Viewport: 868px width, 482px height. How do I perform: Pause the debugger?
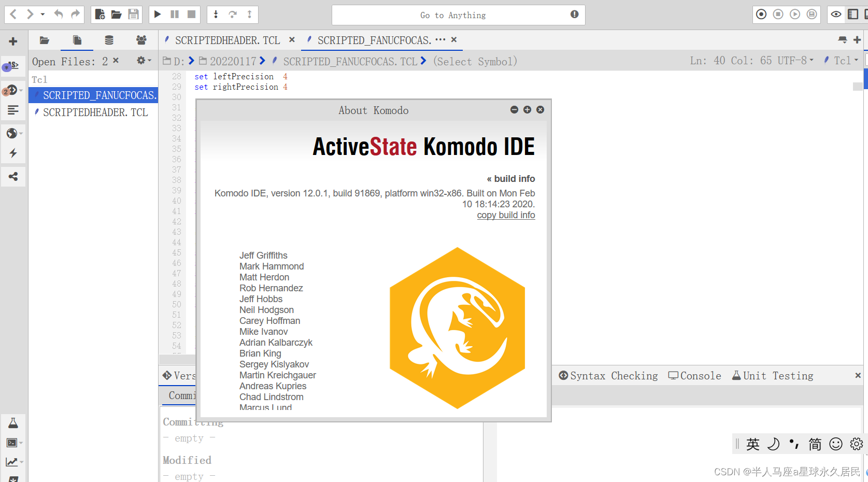click(175, 15)
